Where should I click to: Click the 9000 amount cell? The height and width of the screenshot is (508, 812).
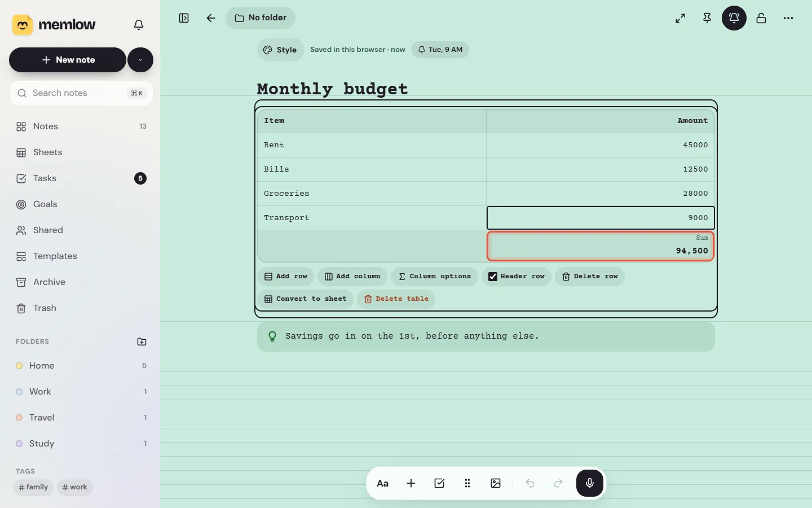tap(601, 218)
